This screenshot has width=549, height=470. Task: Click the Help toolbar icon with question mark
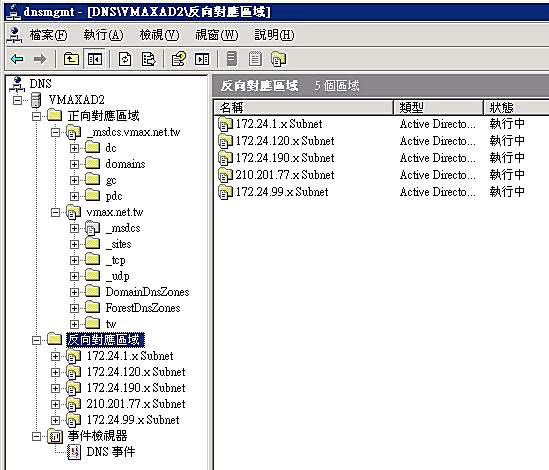point(179,59)
